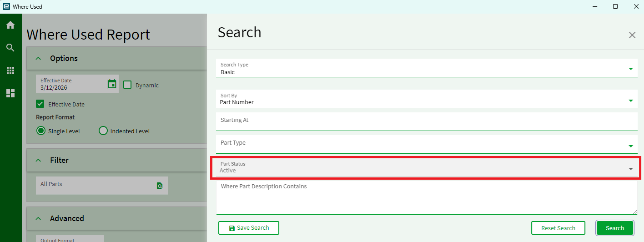Screen dimensions: 644x242
Task: Open the Part Type dropdown
Action: [x=630, y=146]
